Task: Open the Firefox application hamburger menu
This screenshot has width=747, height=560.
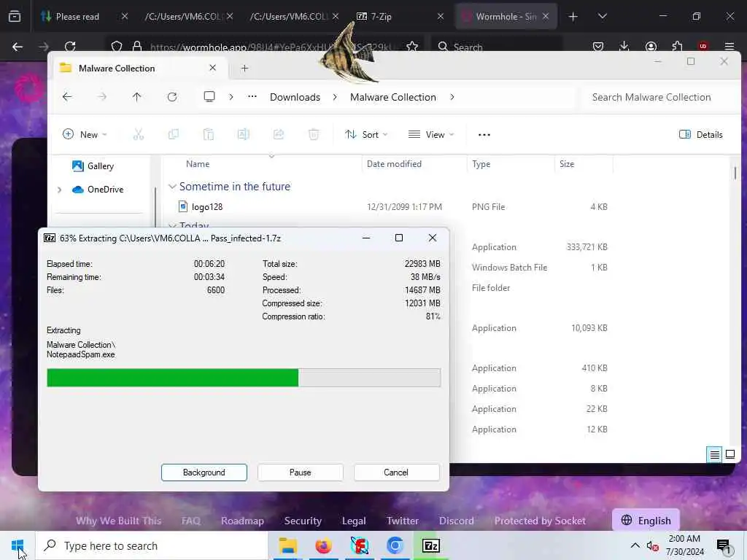Action: click(x=729, y=46)
